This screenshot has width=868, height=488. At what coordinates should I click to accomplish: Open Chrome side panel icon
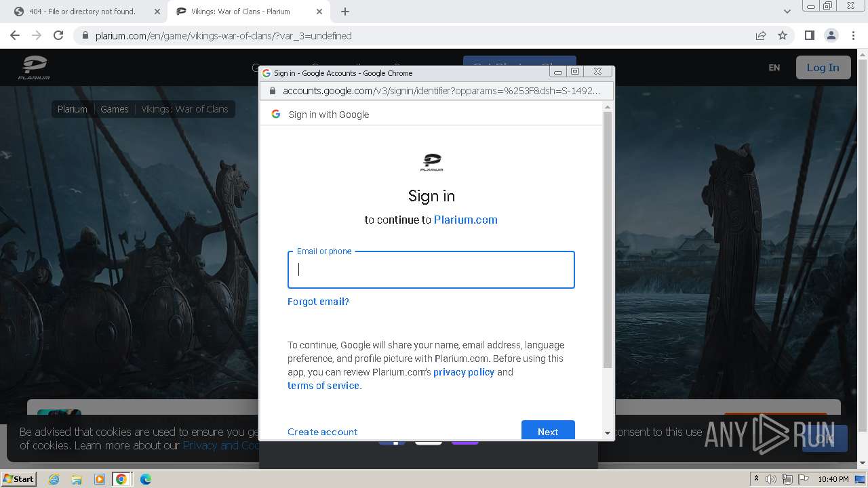click(810, 35)
